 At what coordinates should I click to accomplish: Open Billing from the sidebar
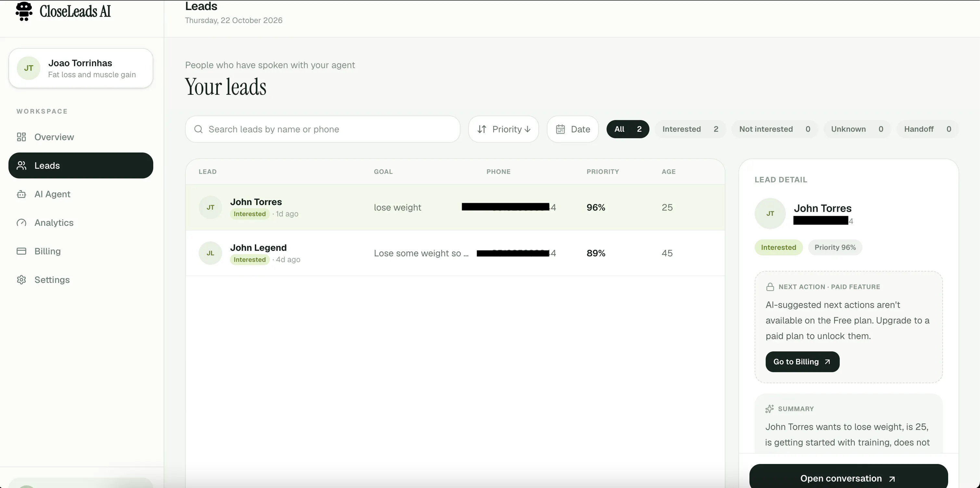click(81, 251)
